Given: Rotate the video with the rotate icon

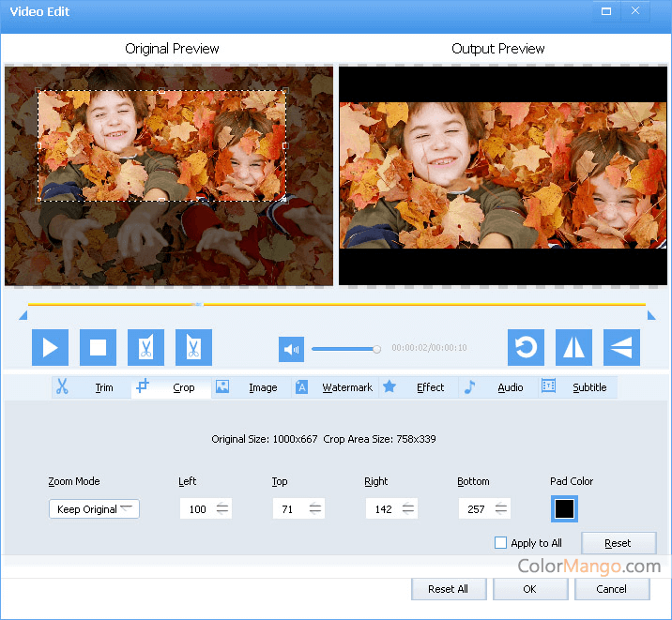Looking at the screenshot, I should coord(526,347).
